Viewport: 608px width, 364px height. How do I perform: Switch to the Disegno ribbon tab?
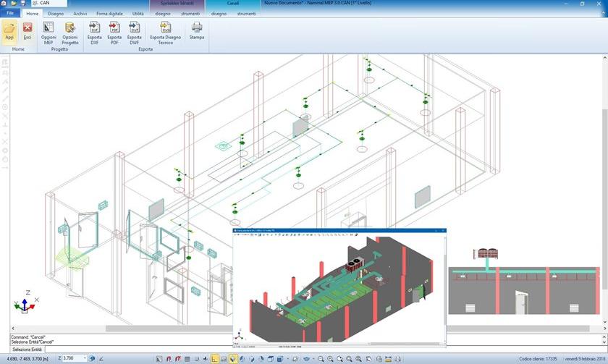pyautogui.click(x=56, y=13)
